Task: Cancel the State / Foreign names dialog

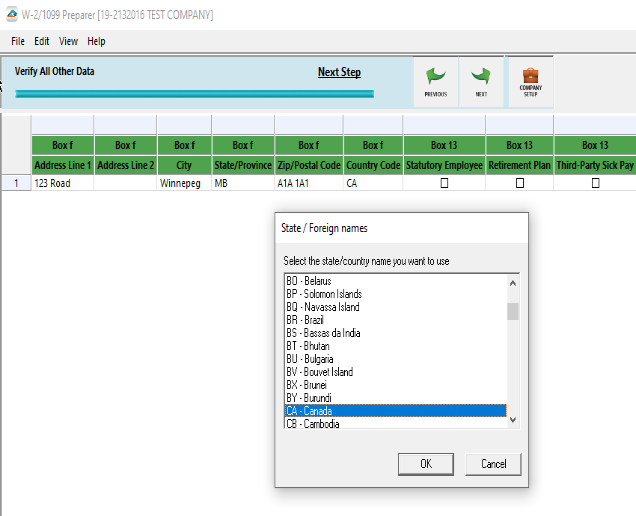Action: (493, 464)
